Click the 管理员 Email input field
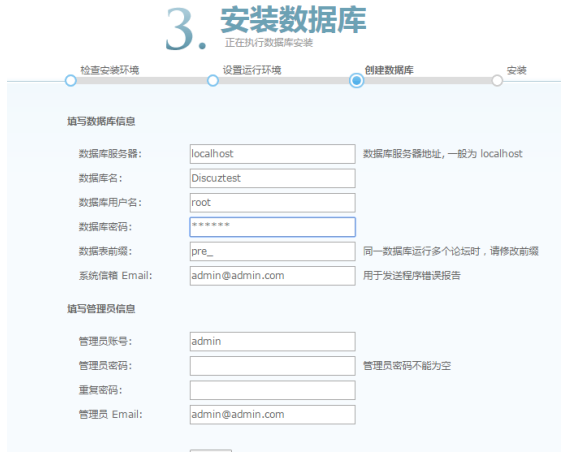Viewport: 566px width, 457px height. (x=273, y=414)
